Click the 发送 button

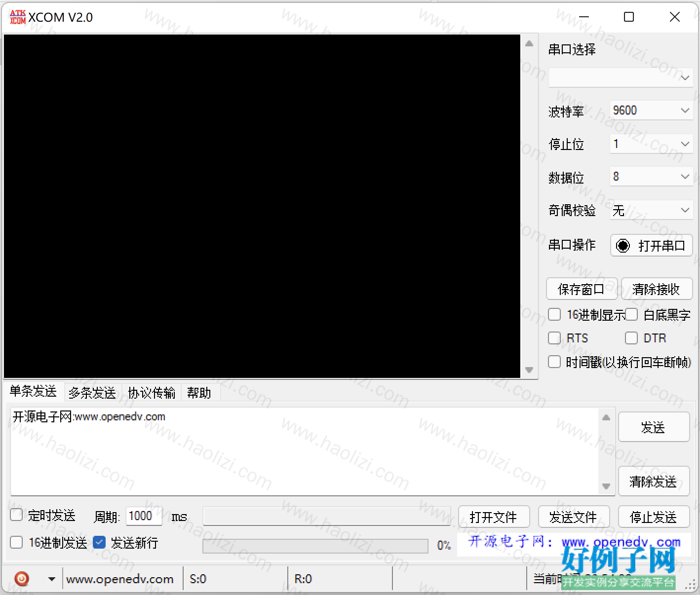[x=654, y=427]
